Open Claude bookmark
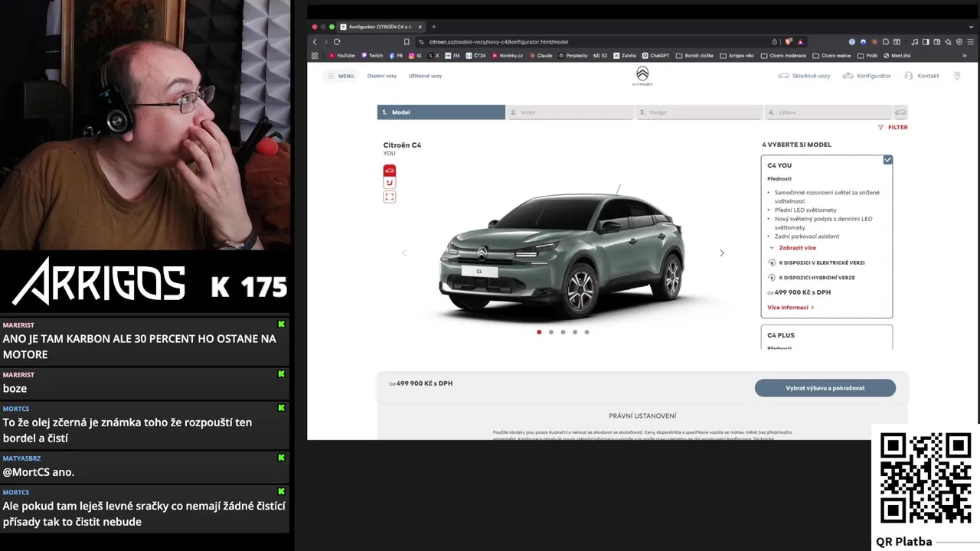The image size is (980, 551). click(x=541, y=55)
